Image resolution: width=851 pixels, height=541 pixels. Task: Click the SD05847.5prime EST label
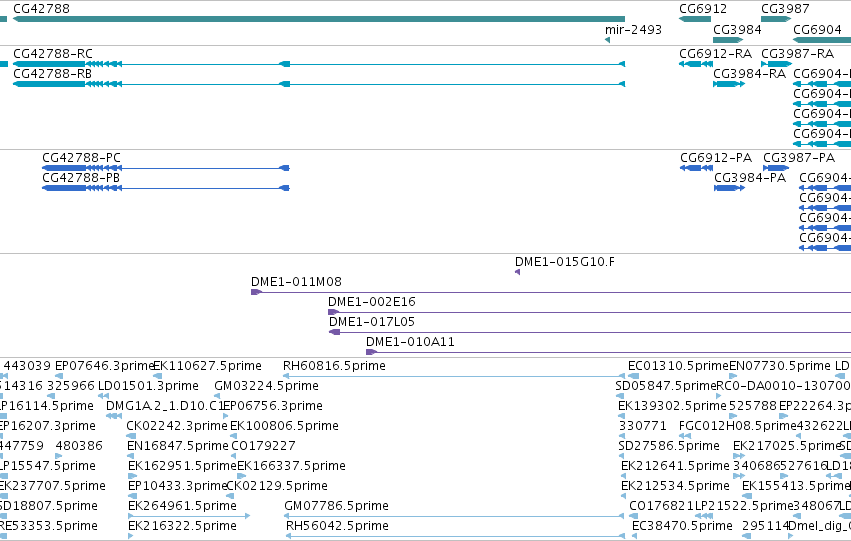666,386
